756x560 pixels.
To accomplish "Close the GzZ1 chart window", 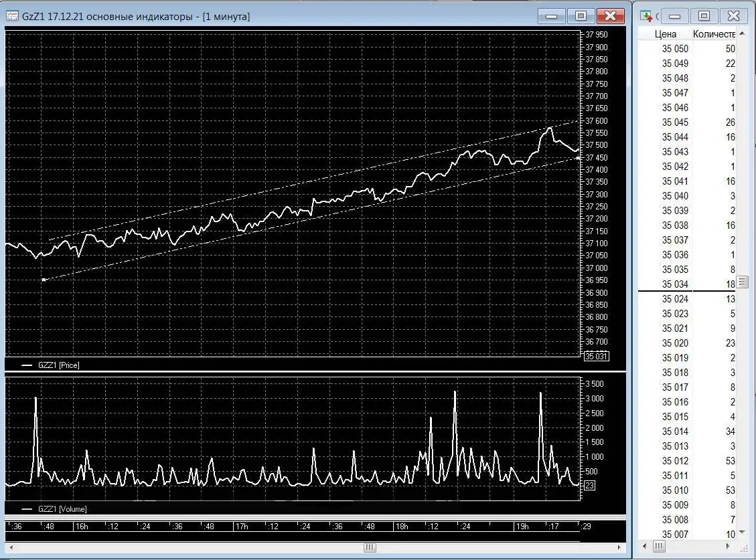I will [x=610, y=16].
